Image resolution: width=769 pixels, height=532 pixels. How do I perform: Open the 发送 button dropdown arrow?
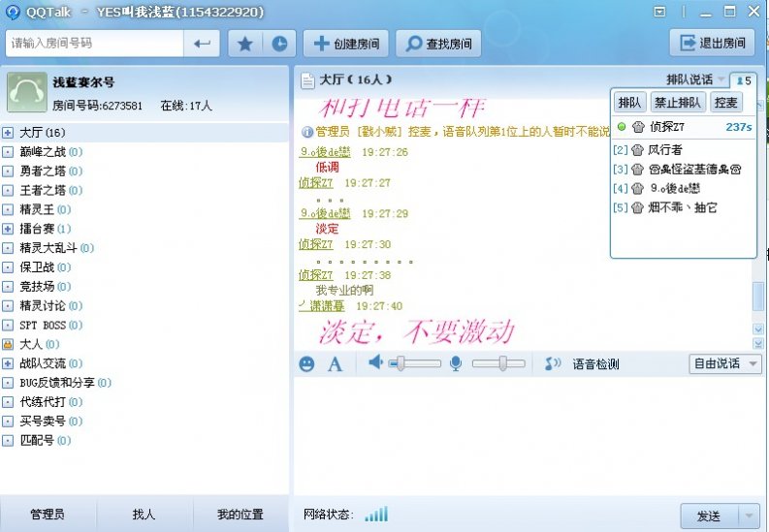(749, 516)
